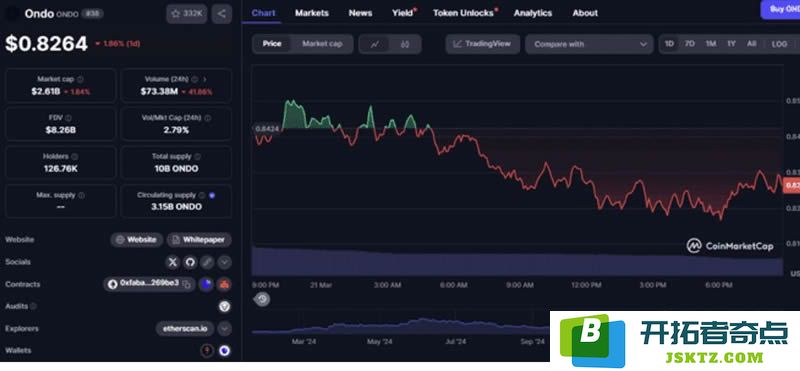Screen dimensions: 800x371
Task: Open the audit shield badge
Action: point(224,306)
